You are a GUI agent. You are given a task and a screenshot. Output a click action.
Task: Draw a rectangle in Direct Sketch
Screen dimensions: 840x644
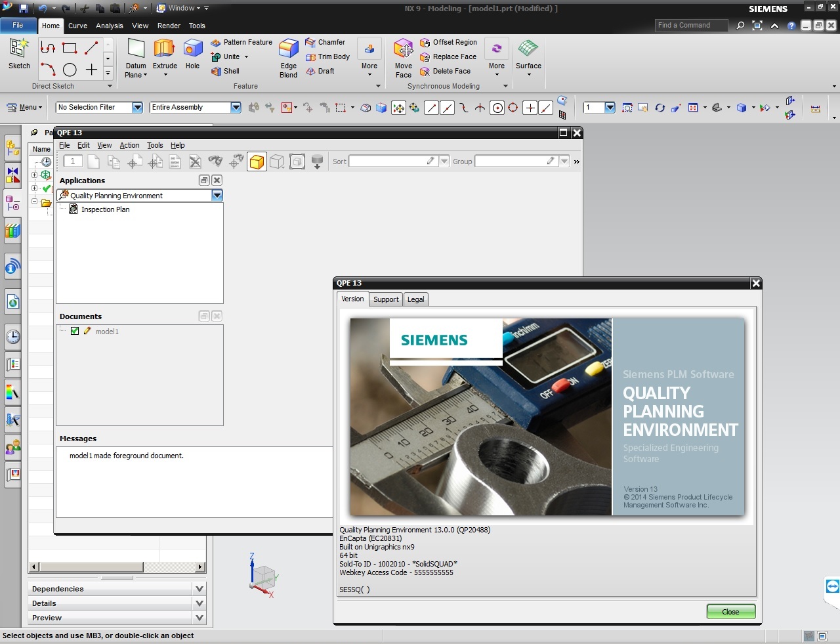(x=70, y=47)
